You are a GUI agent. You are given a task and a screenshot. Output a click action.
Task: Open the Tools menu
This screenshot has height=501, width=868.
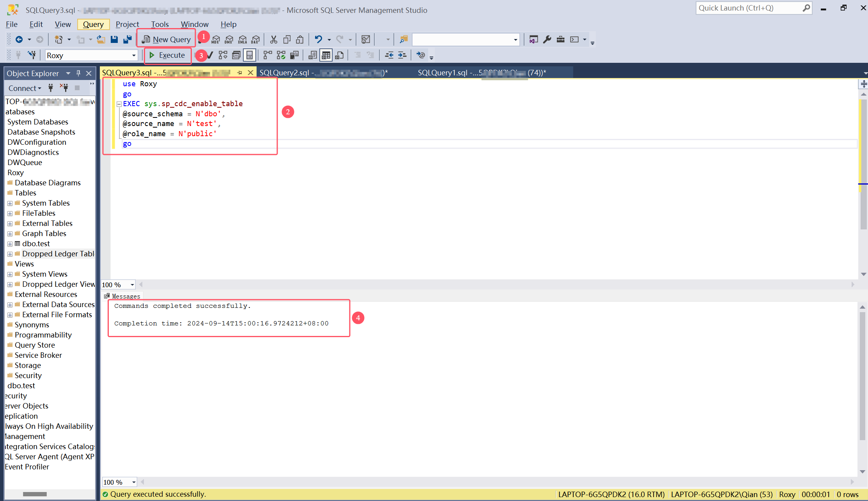tap(160, 24)
